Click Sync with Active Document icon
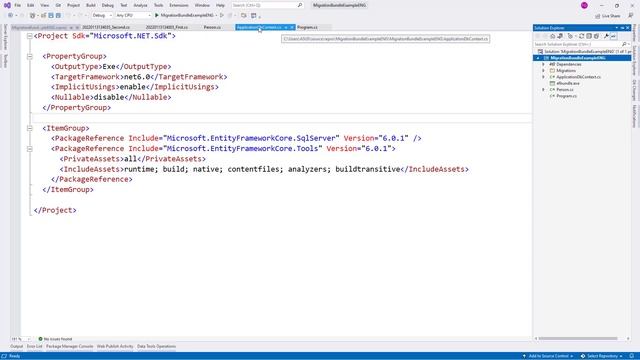The image size is (640, 360). pos(582,36)
